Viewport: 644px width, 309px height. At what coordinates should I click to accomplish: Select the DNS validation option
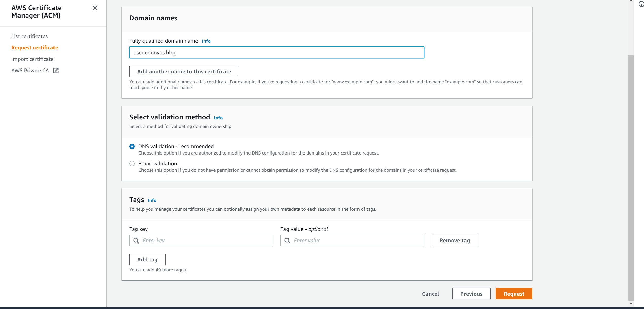pos(132,146)
